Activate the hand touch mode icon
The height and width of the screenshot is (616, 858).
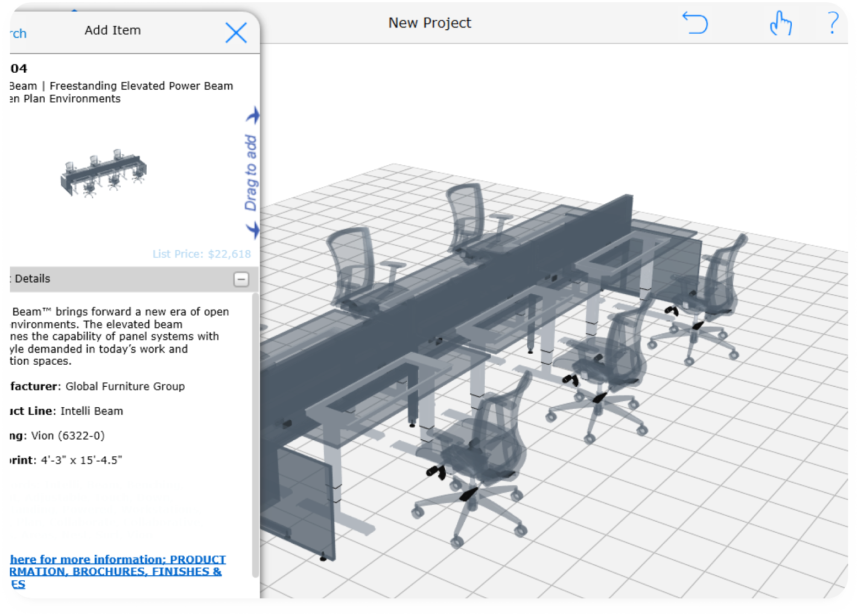780,23
